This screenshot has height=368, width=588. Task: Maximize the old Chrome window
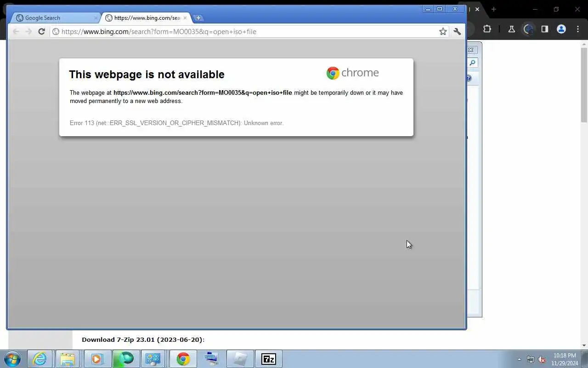440,9
